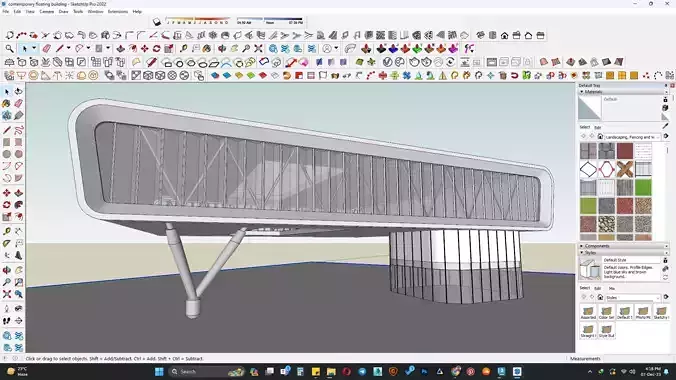Open the Help menu
This screenshot has height=380, width=676.
[137, 12]
